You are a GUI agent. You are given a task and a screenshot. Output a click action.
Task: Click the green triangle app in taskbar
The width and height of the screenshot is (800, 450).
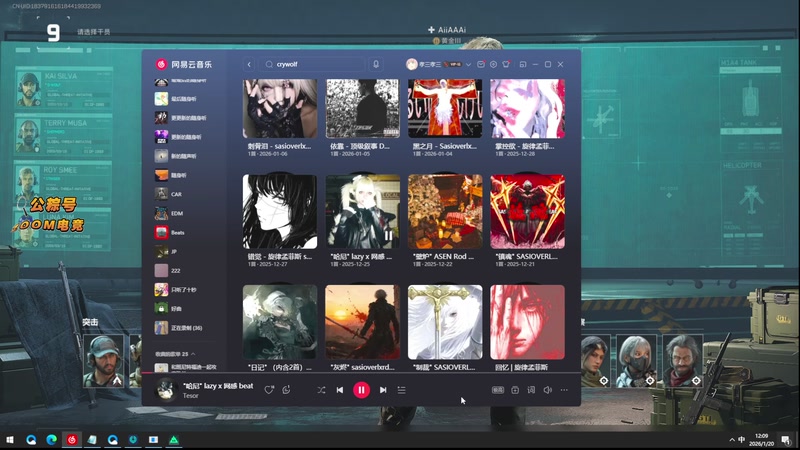174,440
